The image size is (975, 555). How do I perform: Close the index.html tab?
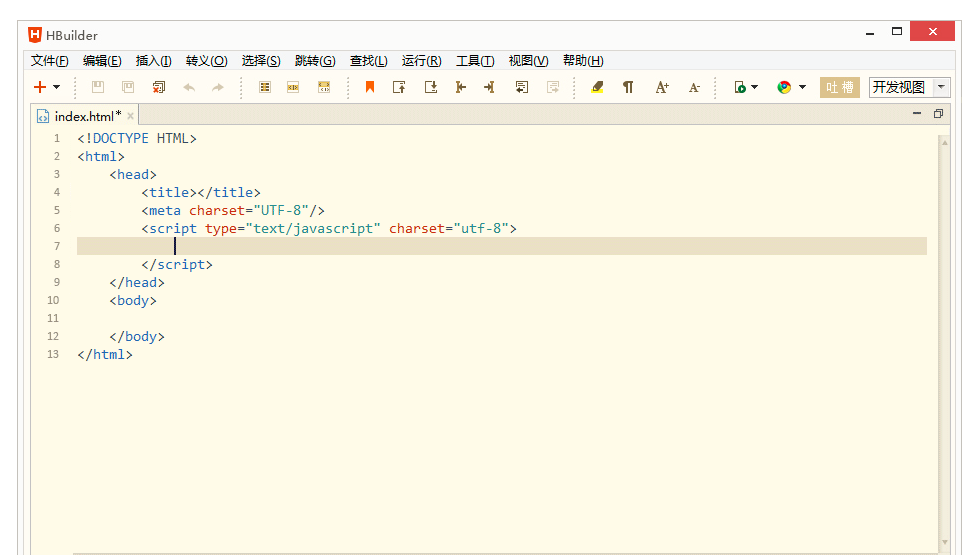[x=130, y=116]
